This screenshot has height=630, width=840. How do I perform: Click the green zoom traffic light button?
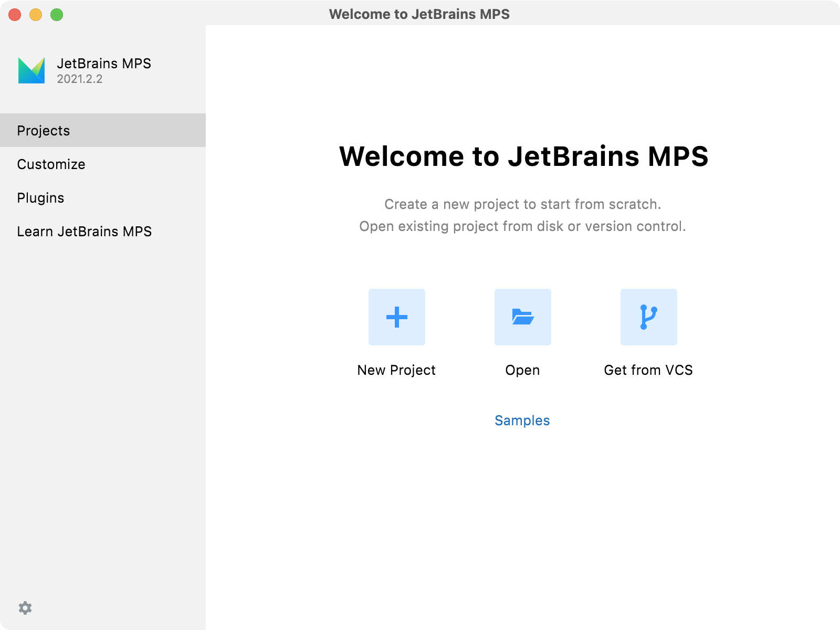click(x=55, y=15)
